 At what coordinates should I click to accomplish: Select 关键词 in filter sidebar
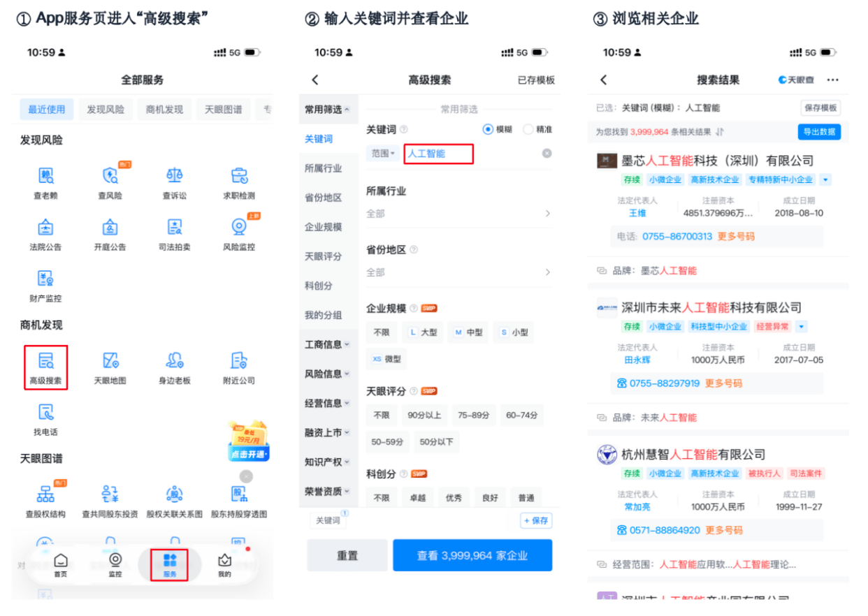[x=319, y=139]
